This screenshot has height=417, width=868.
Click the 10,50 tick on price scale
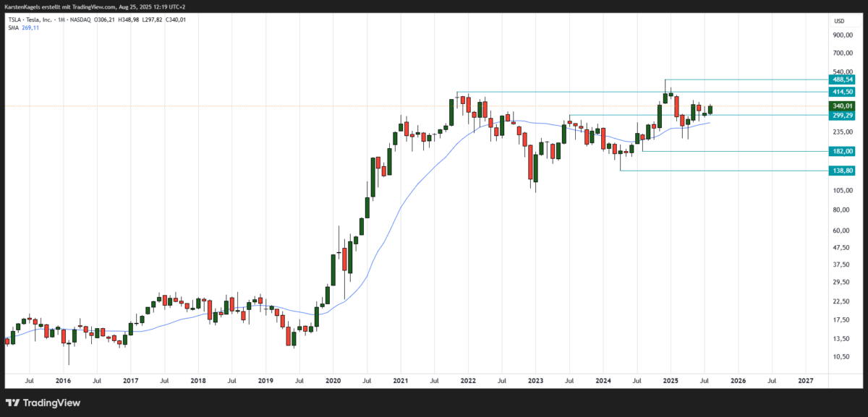point(839,356)
